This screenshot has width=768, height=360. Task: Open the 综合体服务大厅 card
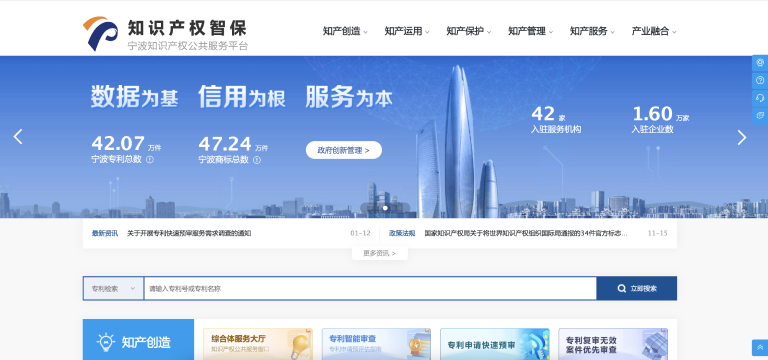pyautogui.click(x=258, y=344)
